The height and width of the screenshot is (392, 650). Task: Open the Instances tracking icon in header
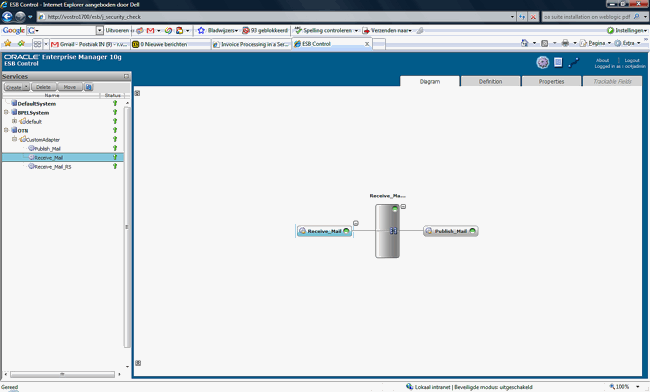click(574, 62)
